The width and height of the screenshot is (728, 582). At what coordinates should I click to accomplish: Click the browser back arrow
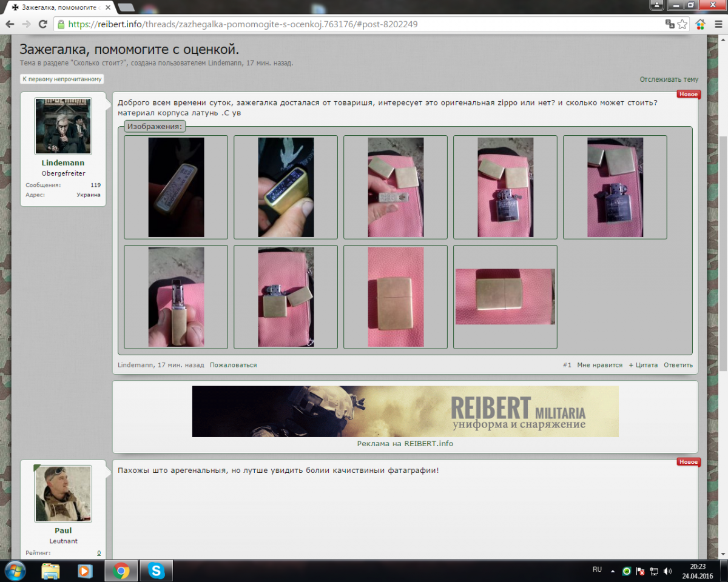[x=10, y=24]
